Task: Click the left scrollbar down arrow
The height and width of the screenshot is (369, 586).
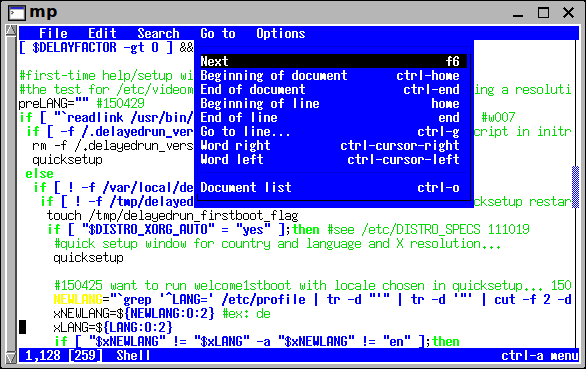Action: coord(11,357)
